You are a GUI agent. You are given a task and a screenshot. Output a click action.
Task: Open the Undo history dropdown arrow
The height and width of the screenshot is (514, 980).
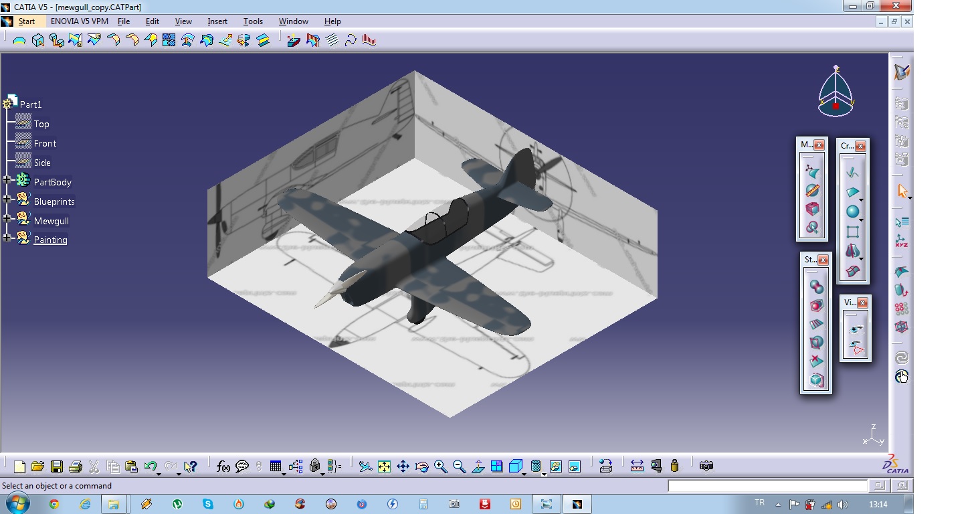coord(159,474)
